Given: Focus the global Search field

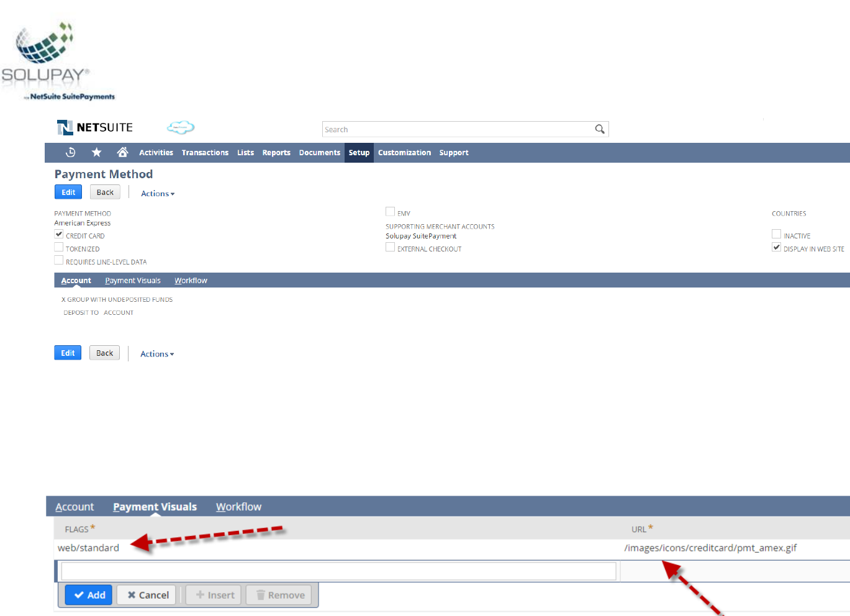Looking at the screenshot, I should (458, 129).
